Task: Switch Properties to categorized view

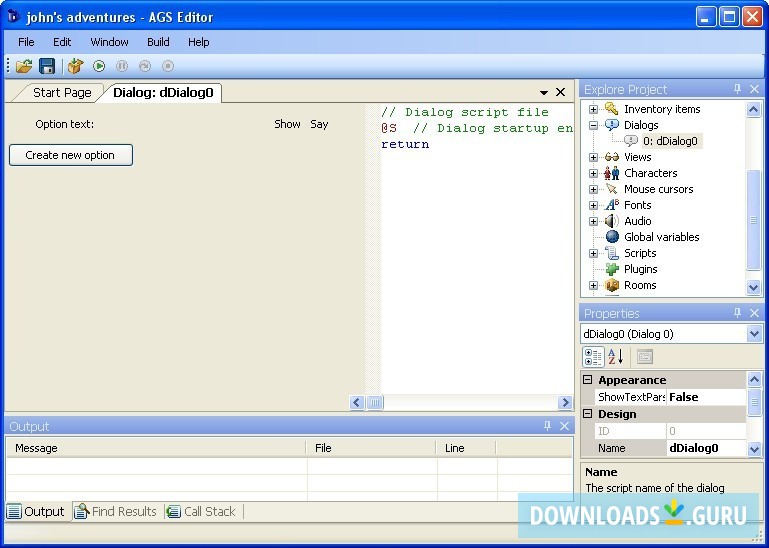Action: pos(593,357)
